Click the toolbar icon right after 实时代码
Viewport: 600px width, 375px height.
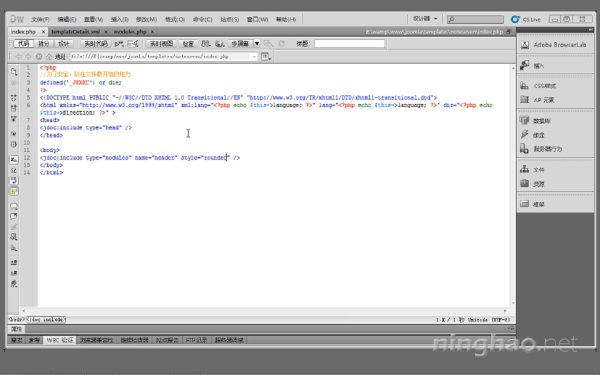click(119, 44)
